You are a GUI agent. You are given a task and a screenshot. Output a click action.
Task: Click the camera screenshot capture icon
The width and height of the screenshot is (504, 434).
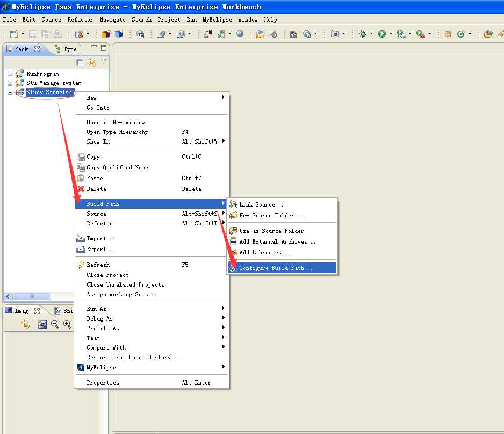coord(335,34)
